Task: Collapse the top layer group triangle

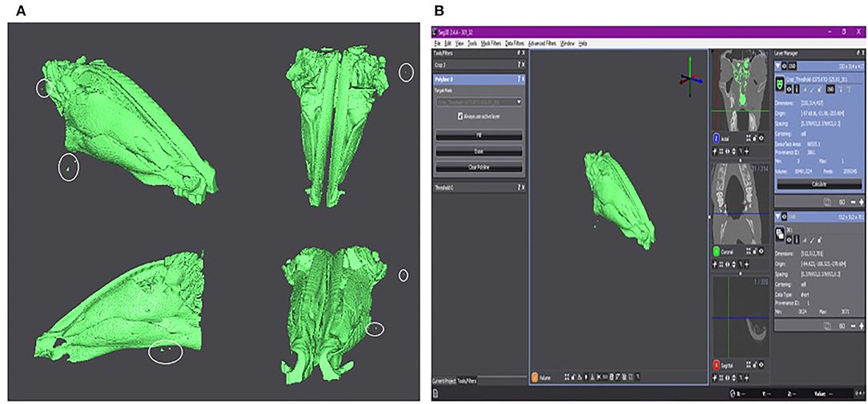Action: pos(778,66)
